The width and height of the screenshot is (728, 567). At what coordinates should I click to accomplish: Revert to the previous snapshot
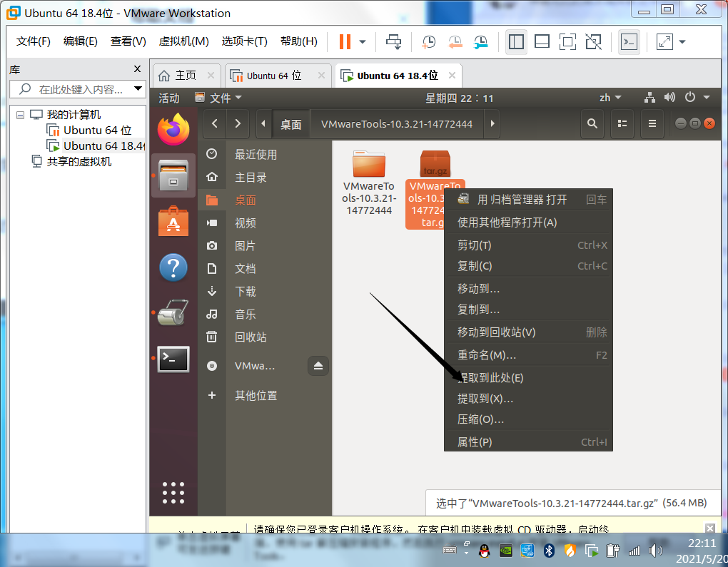(455, 42)
